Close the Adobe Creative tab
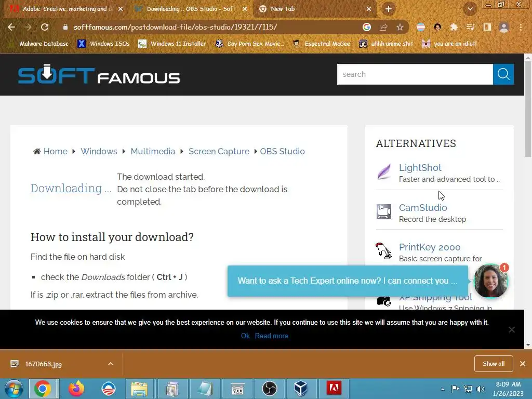The width and height of the screenshot is (532, 399). pyautogui.click(x=121, y=9)
